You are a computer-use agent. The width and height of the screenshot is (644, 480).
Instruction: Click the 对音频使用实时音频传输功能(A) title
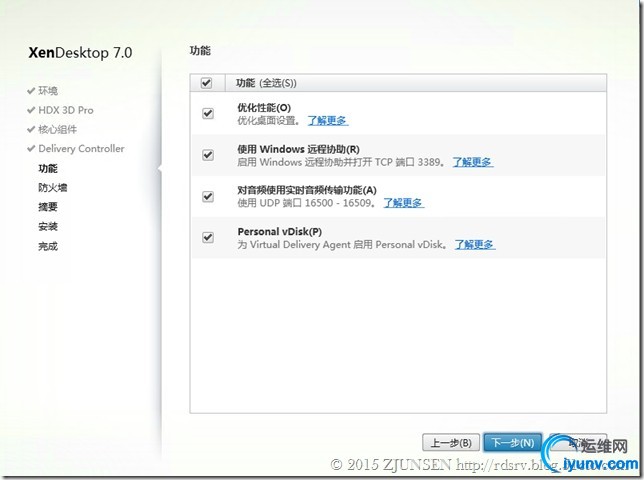coord(307,190)
